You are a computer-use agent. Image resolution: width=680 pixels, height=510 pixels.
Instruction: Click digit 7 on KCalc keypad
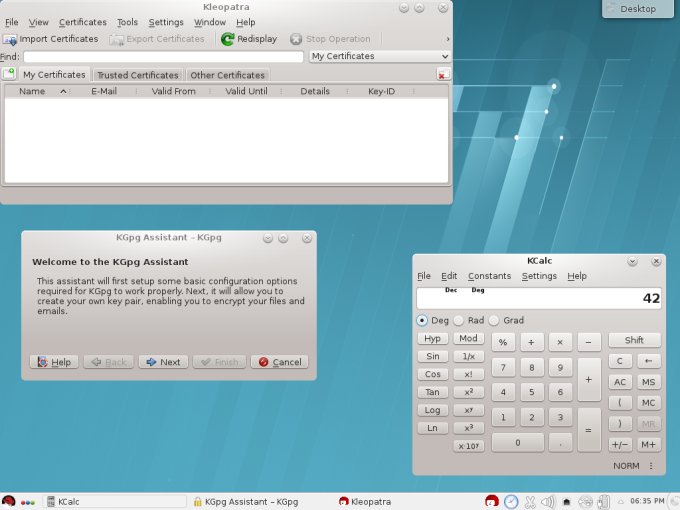click(x=503, y=368)
